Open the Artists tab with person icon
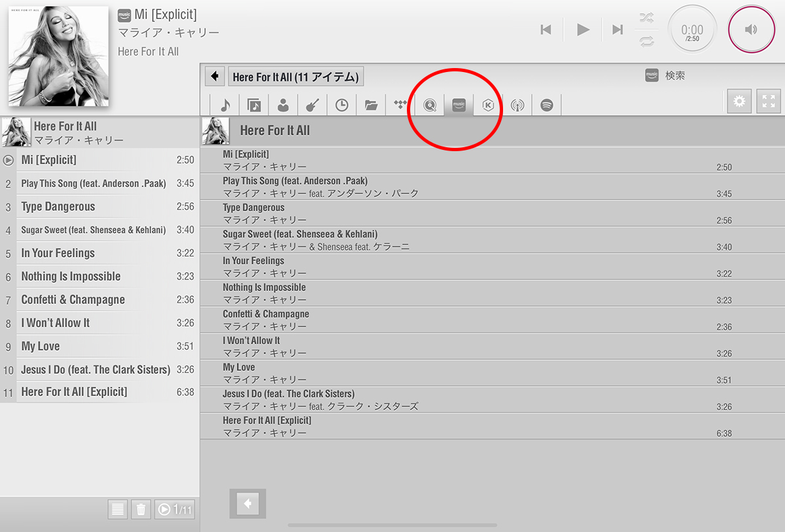 pos(283,105)
